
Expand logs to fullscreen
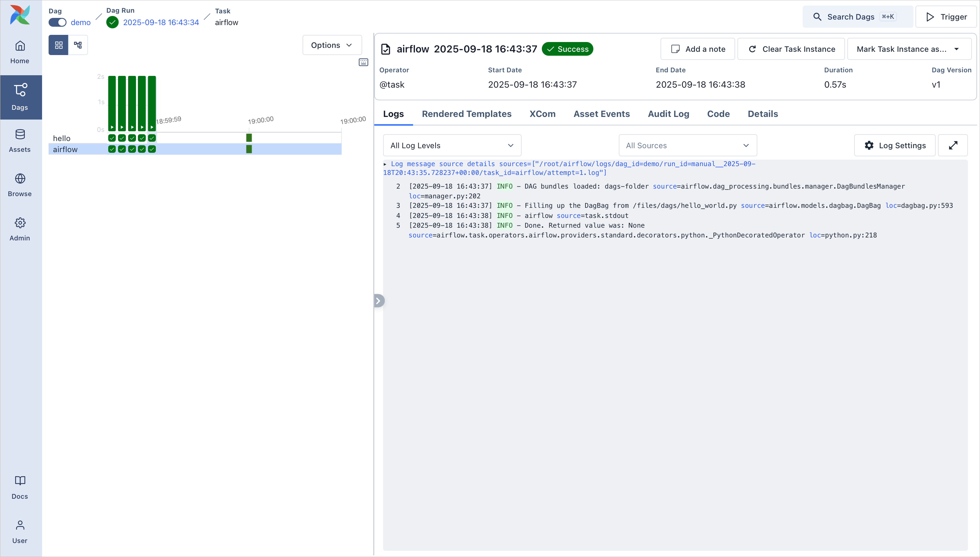[953, 145]
